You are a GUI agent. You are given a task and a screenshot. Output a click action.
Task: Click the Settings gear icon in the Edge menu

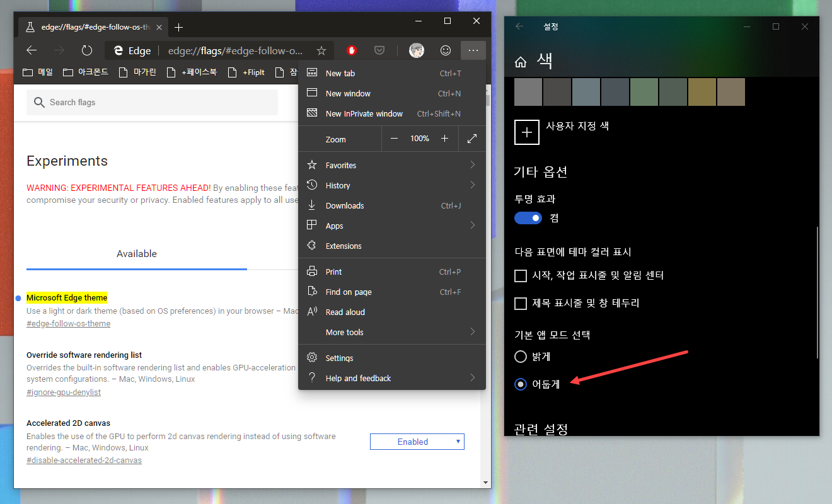pyautogui.click(x=311, y=358)
